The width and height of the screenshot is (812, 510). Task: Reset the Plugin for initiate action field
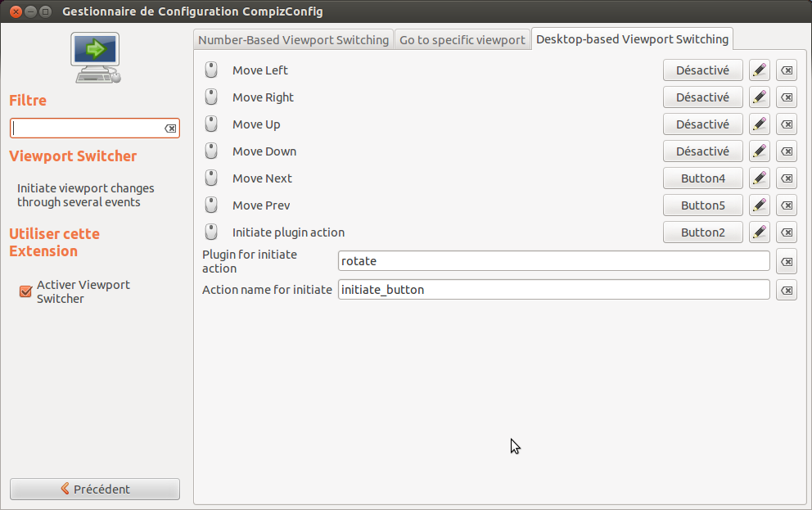786,262
